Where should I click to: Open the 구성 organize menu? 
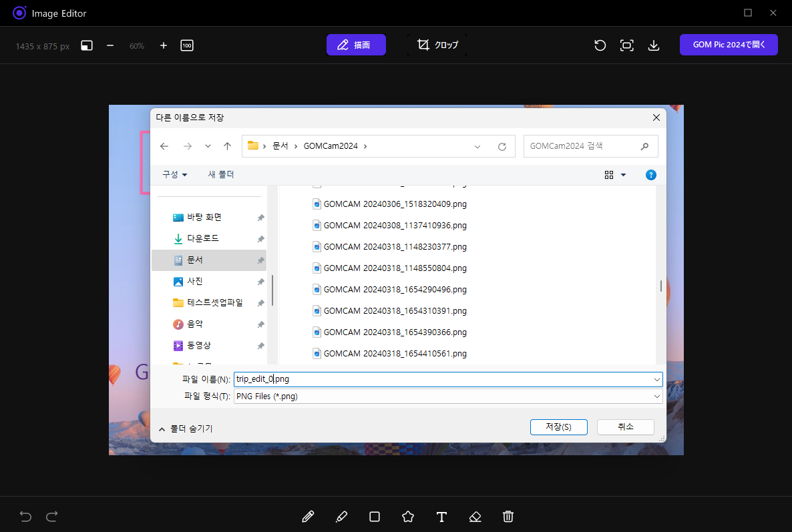click(x=174, y=175)
